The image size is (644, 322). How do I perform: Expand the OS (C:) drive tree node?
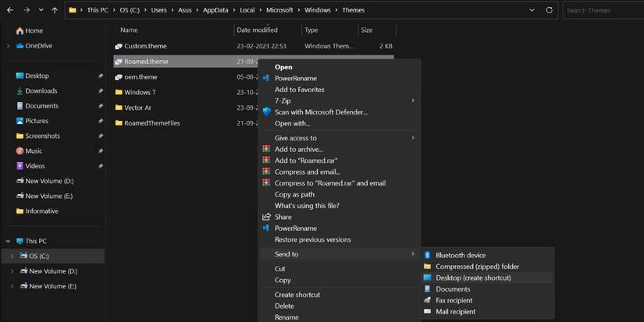[11, 256]
